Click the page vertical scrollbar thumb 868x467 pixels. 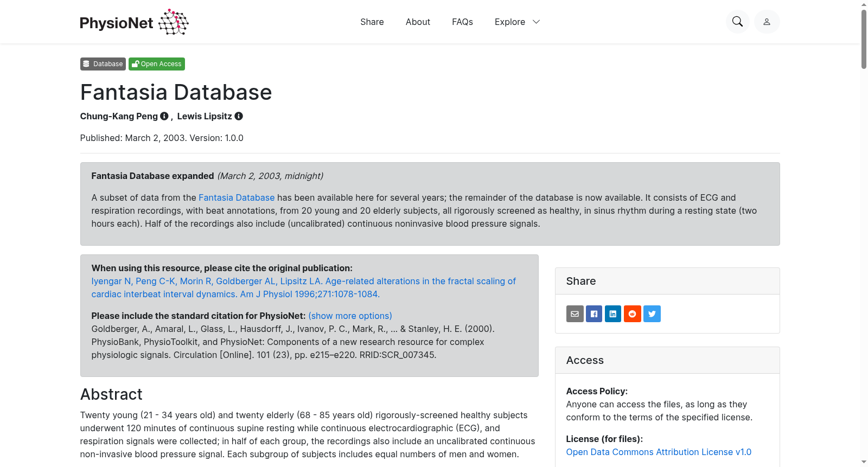click(864, 39)
